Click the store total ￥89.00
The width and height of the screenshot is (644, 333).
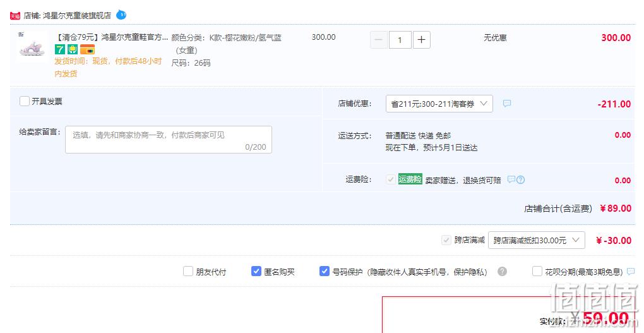pyautogui.click(x=615, y=209)
